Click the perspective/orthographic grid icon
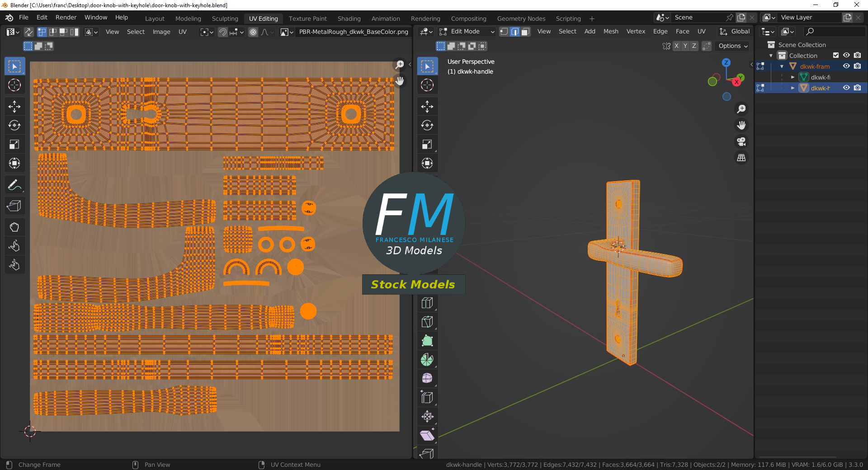 pyautogui.click(x=741, y=158)
